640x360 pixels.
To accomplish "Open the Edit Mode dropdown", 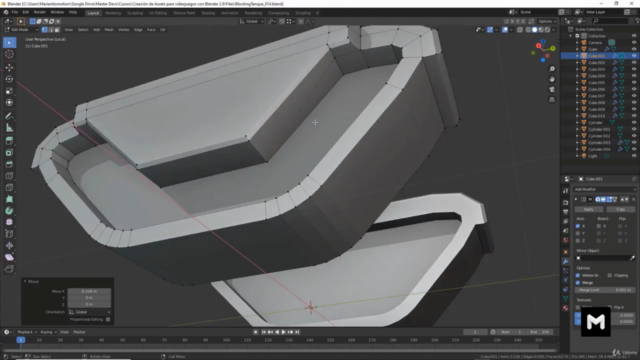I will 22,30.
